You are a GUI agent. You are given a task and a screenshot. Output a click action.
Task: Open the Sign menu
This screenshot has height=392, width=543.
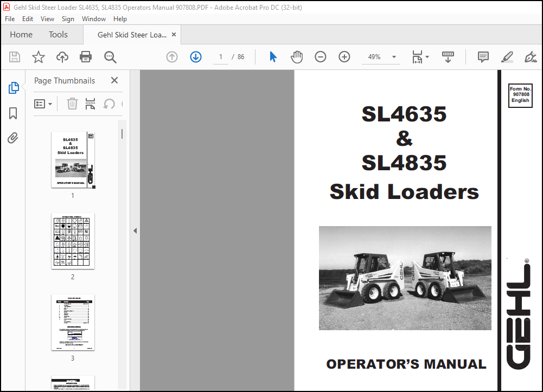68,18
